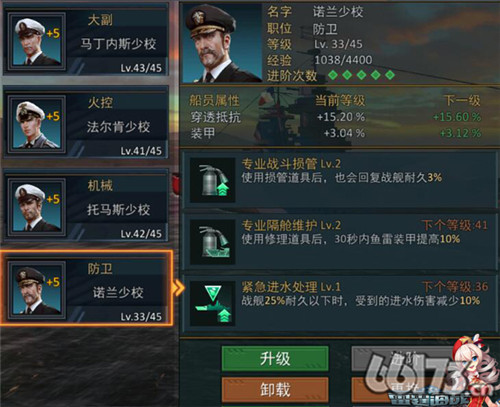Image resolution: width=500 pixels, height=407 pixels.
Task: Open the 紧急进水处理 Lv.1 skill row
Action: (339, 303)
